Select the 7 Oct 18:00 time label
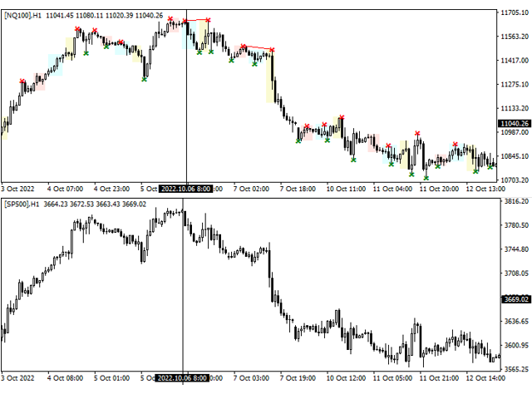532x399 pixels. click(x=298, y=189)
